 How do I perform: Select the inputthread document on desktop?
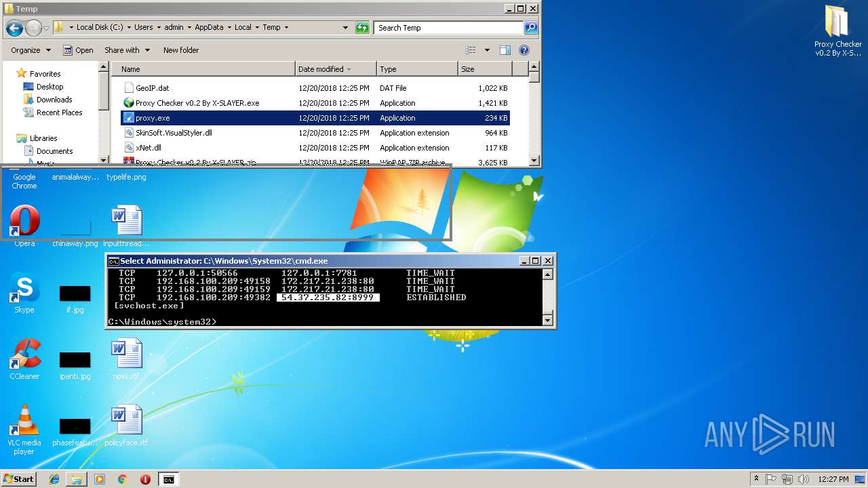(x=126, y=226)
